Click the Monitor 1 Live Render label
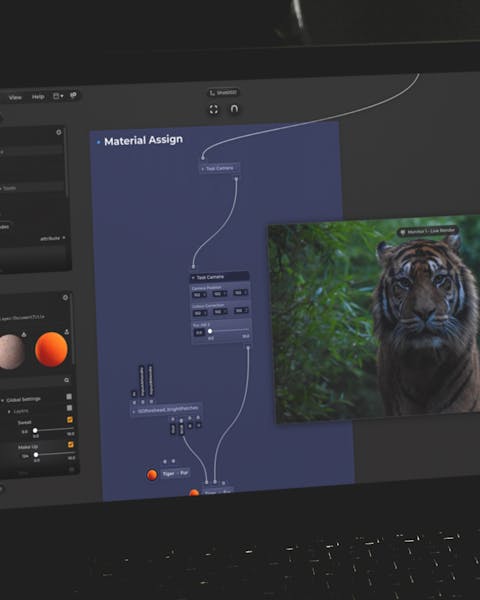 tap(428, 231)
